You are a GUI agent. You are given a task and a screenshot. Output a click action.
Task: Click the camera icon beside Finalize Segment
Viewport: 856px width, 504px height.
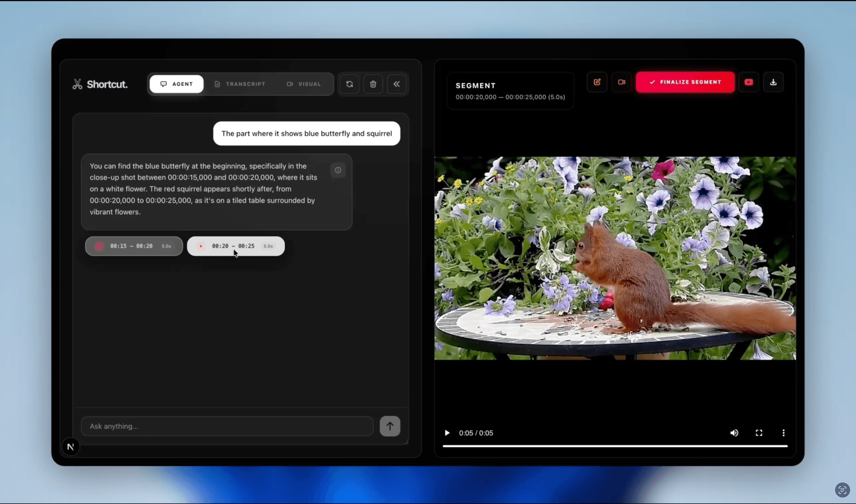621,82
